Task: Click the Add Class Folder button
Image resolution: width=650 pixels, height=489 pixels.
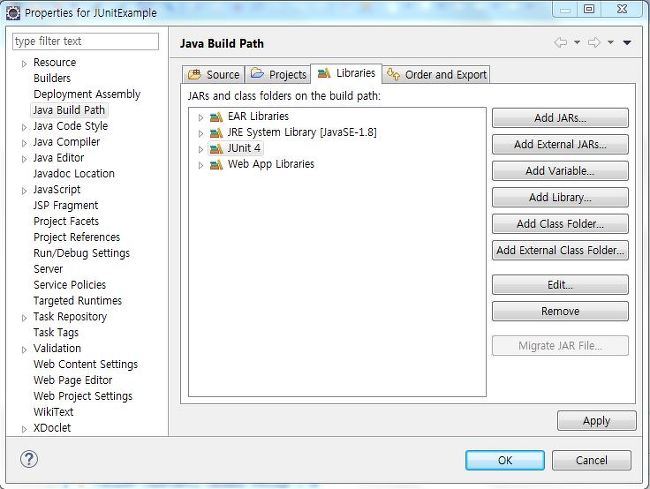Action: (560, 224)
